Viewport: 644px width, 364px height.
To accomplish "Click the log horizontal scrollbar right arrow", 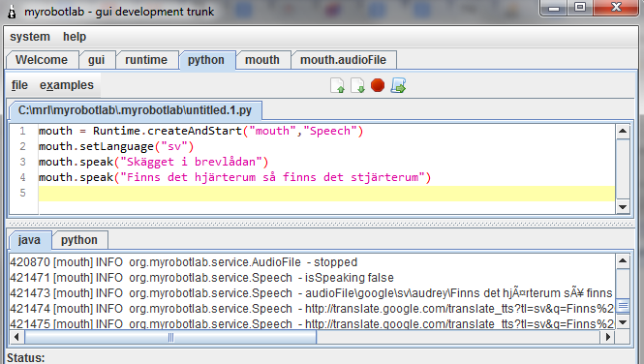I will (x=607, y=337).
